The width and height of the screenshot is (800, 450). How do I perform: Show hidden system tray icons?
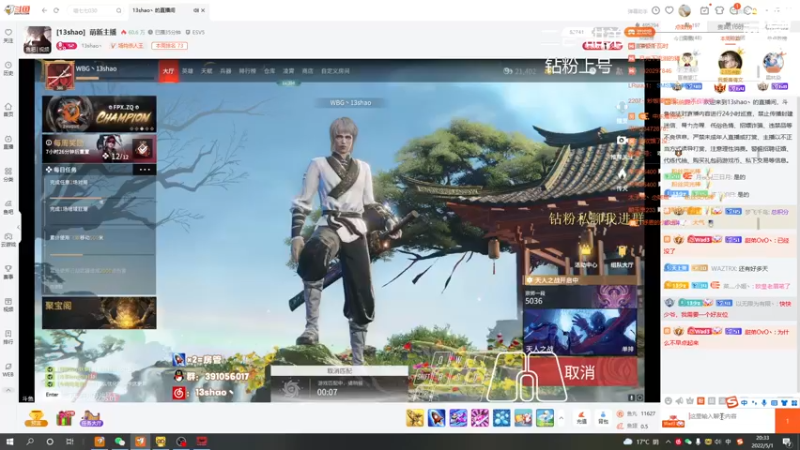(x=668, y=442)
